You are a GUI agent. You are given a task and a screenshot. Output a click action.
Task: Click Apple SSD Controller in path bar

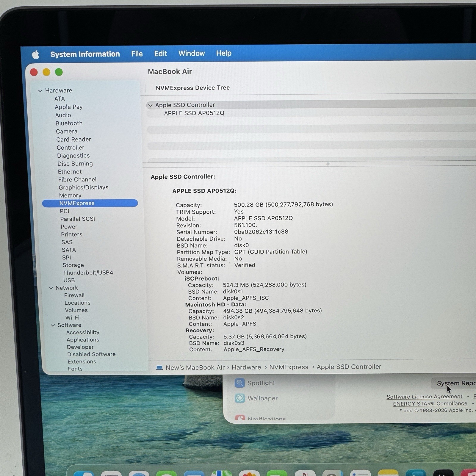(349, 367)
